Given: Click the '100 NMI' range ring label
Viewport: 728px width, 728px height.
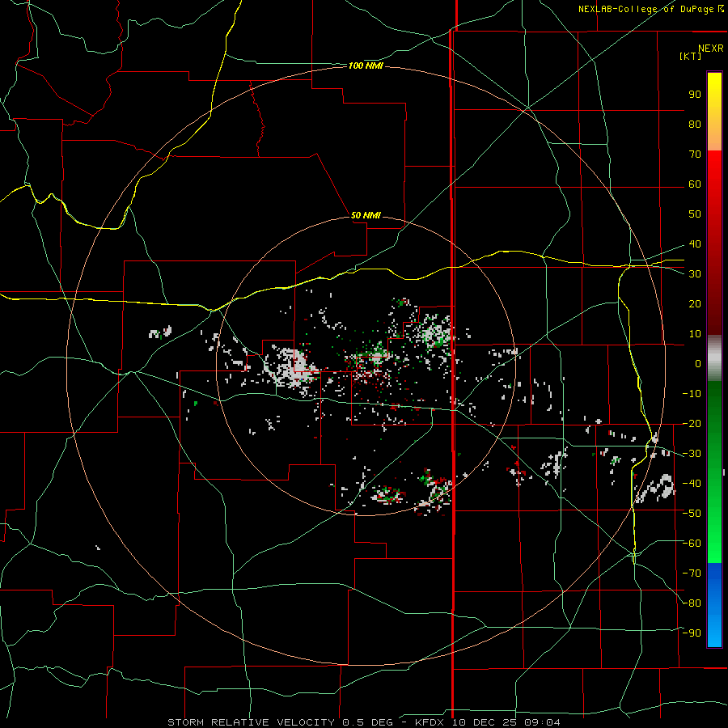Looking at the screenshot, I should click(366, 66).
